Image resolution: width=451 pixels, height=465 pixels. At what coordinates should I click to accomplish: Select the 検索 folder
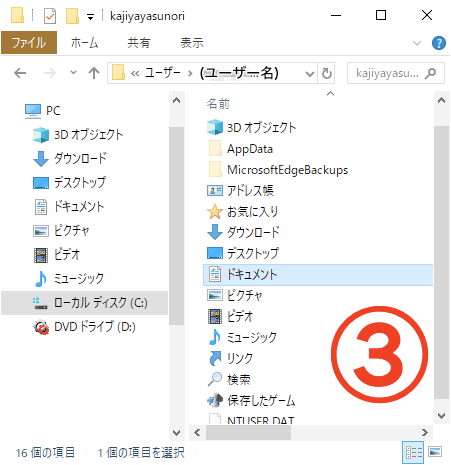pyautogui.click(x=229, y=379)
